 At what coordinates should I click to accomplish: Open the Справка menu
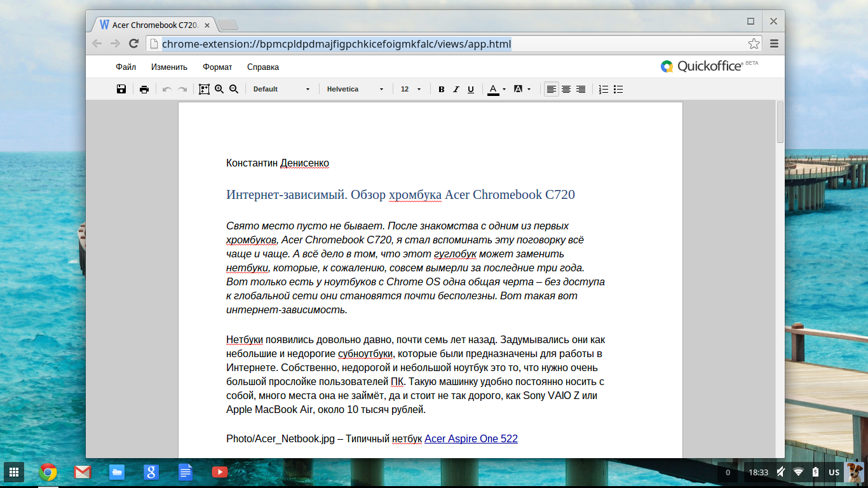pyautogui.click(x=263, y=67)
